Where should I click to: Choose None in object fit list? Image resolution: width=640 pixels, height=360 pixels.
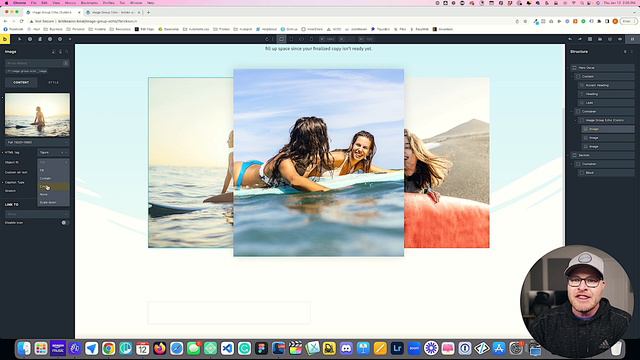[53, 194]
